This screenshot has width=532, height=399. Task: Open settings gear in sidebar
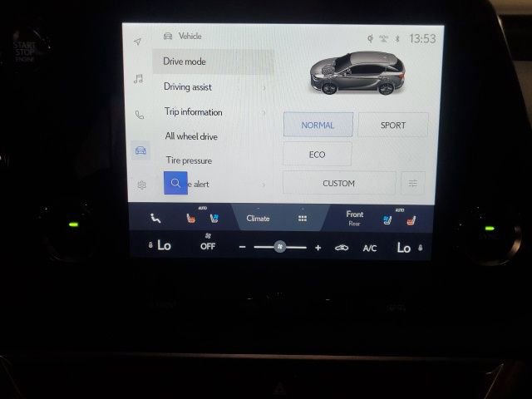click(142, 185)
